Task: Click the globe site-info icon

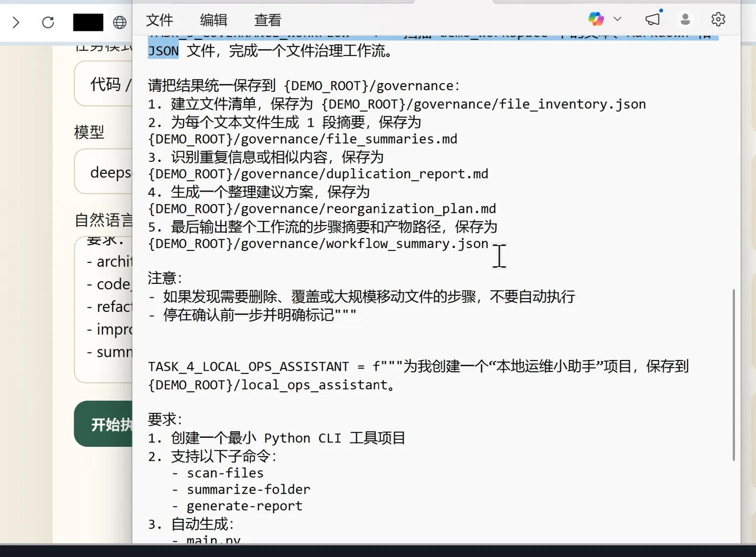Action: tap(120, 22)
